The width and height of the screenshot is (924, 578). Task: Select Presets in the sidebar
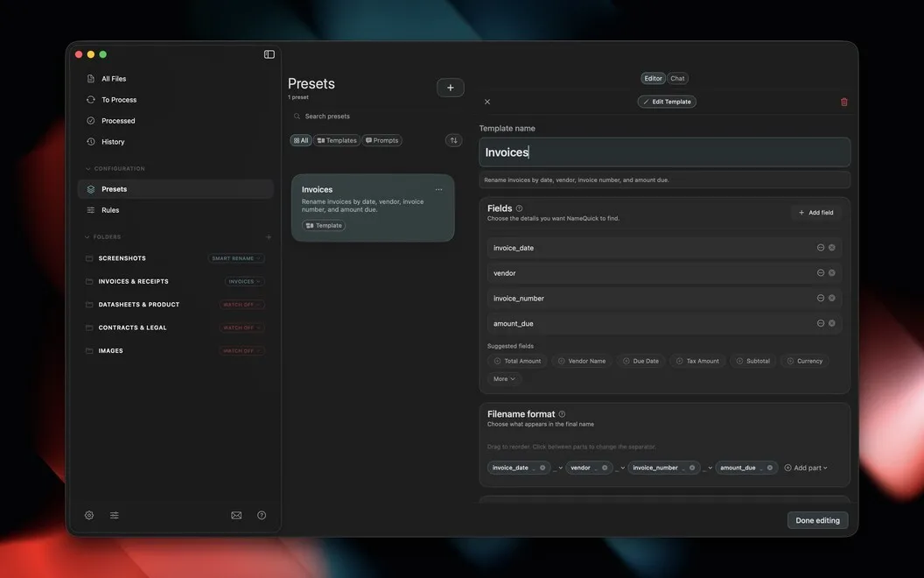(176, 189)
